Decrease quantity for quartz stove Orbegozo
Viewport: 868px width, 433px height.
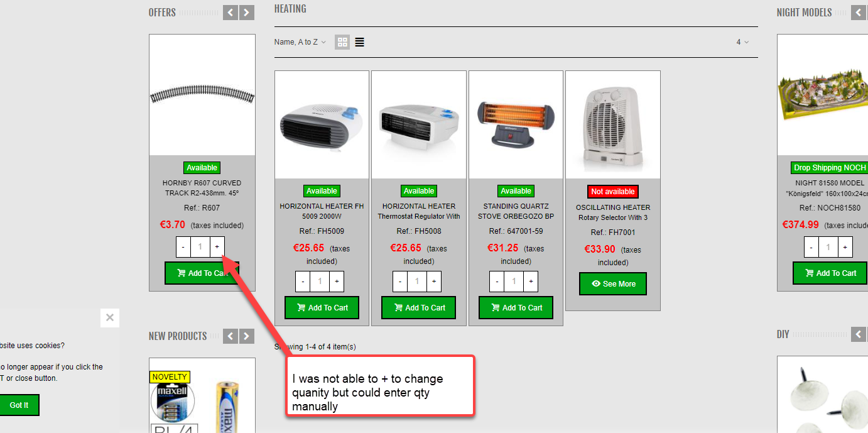[497, 282]
